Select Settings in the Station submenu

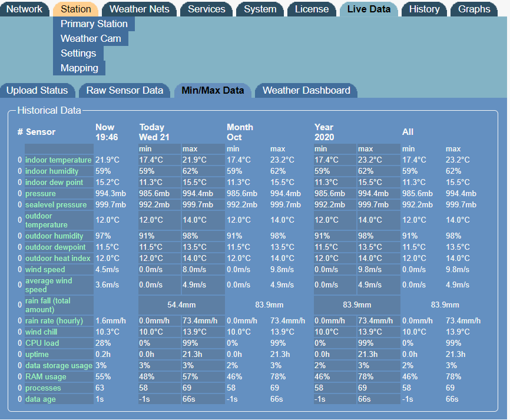click(78, 53)
